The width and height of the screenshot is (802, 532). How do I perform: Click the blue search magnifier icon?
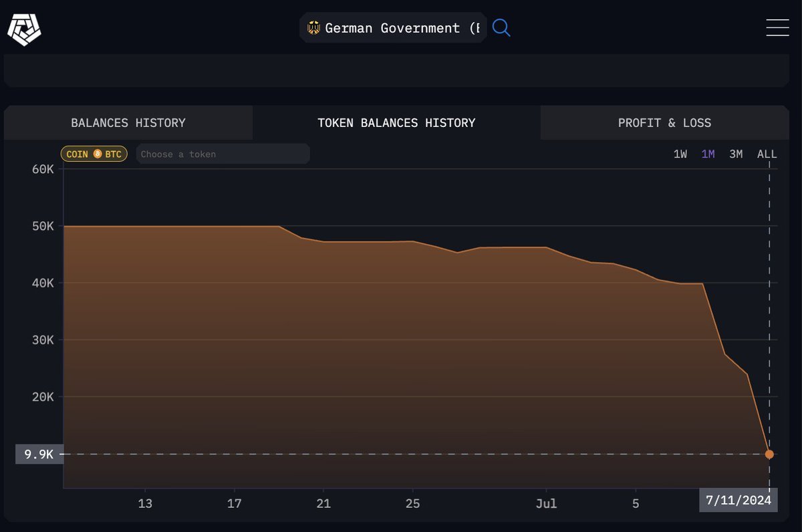[x=501, y=27]
